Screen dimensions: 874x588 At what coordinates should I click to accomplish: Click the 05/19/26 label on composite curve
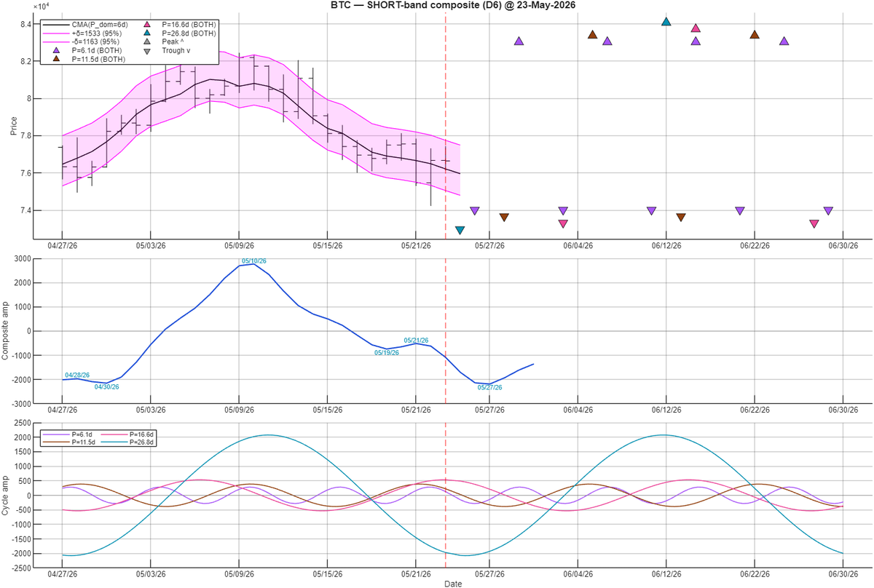click(x=387, y=352)
